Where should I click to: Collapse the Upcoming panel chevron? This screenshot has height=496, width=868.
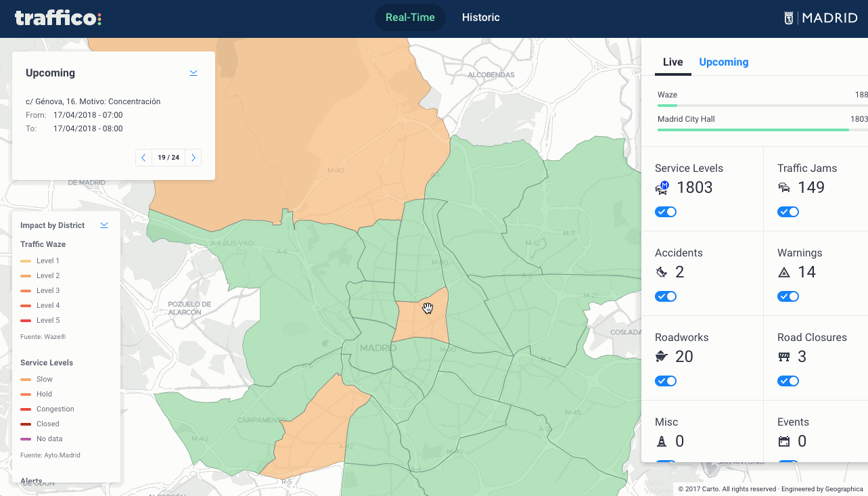click(193, 72)
